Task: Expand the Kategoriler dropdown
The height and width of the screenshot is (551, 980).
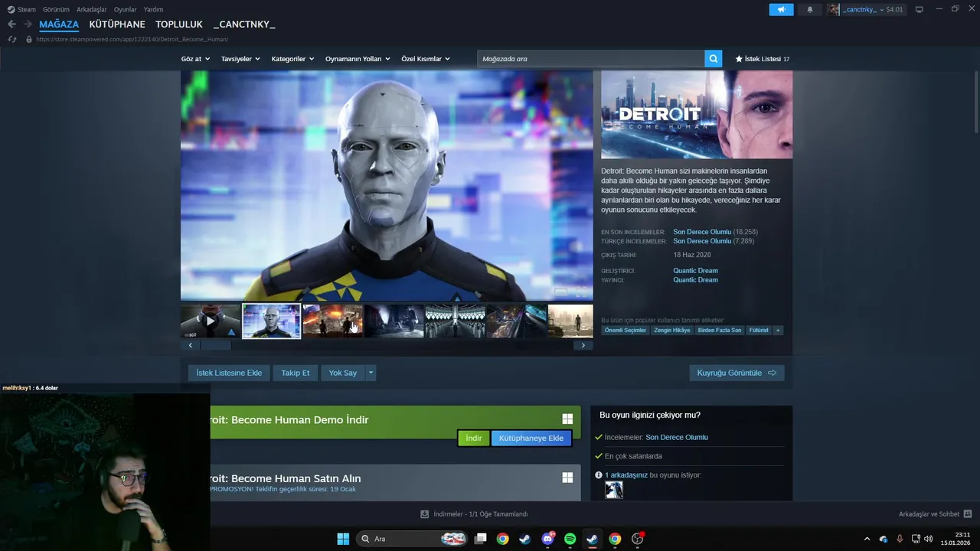Action: pyautogui.click(x=293, y=59)
